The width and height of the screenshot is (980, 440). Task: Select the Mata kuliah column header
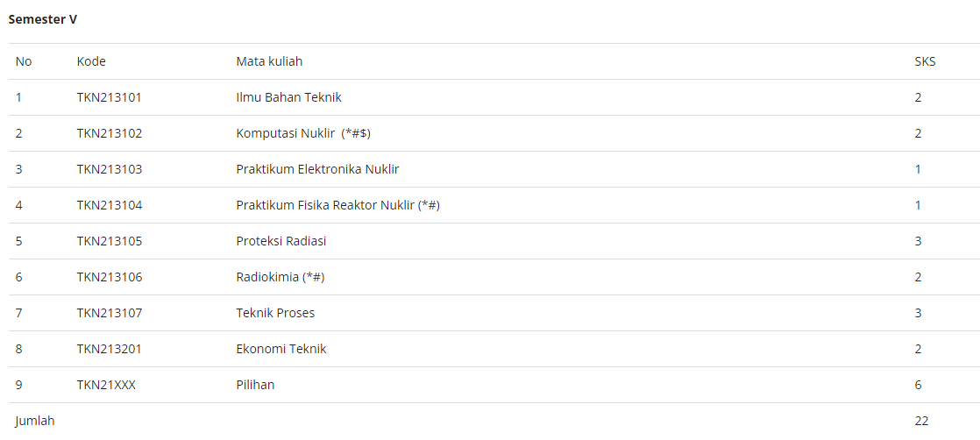[x=269, y=61]
